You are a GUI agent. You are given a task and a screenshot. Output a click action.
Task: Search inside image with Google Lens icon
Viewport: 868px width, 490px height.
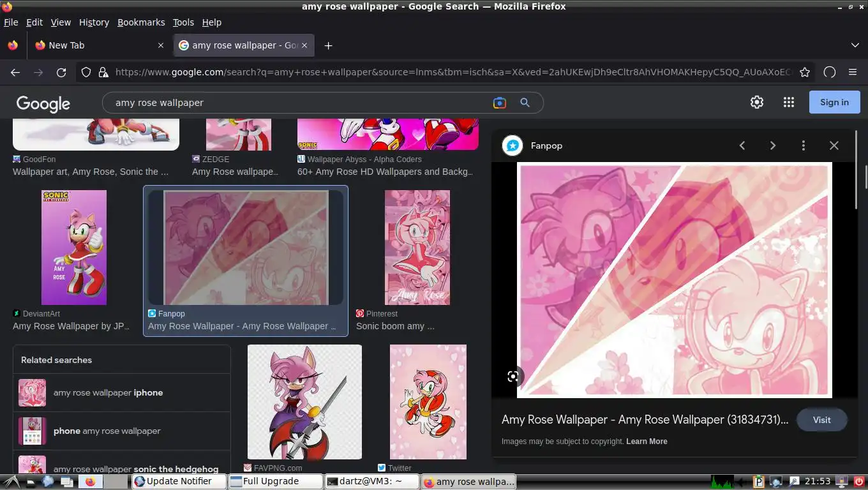pos(513,376)
